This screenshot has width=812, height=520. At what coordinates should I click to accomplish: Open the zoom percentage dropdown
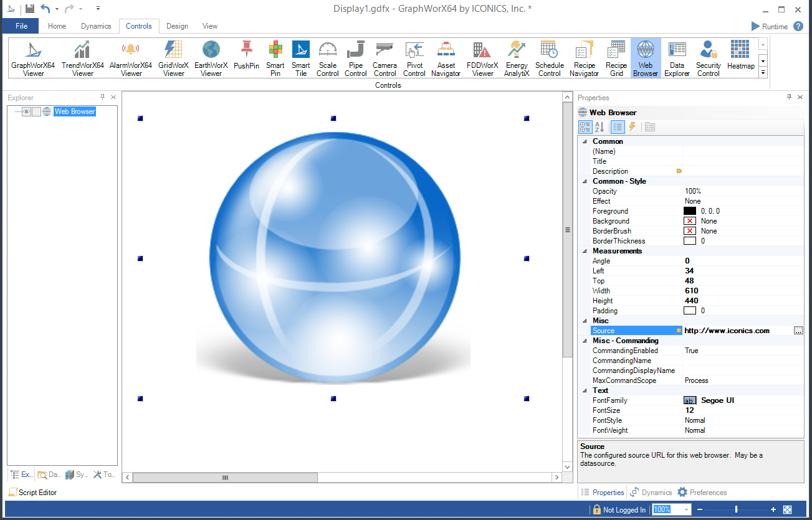pos(687,509)
